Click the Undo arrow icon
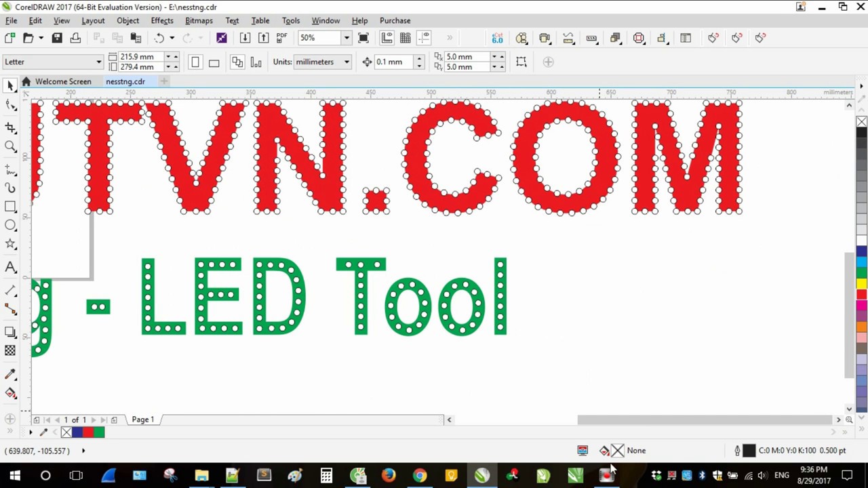Viewport: 868px width, 488px height. [159, 38]
